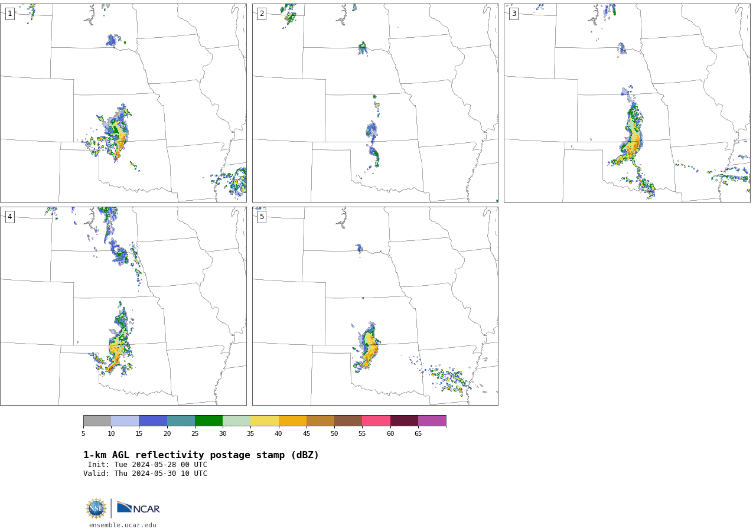Click the panel number label 5
The height and width of the screenshot is (532, 756).
pos(262,217)
